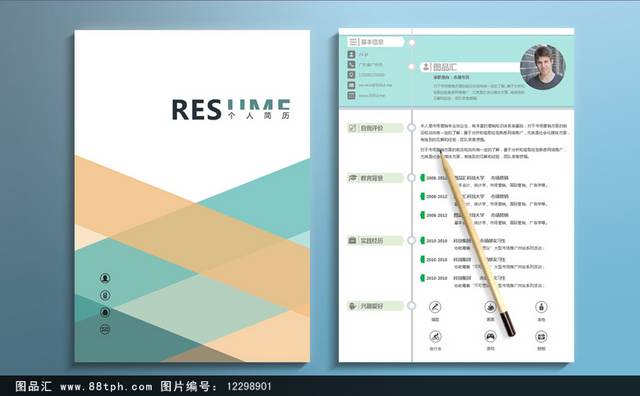Click the profile photo on the resume
Image resolution: width=640 pixels, height=396 pixels.
point(542,67)
